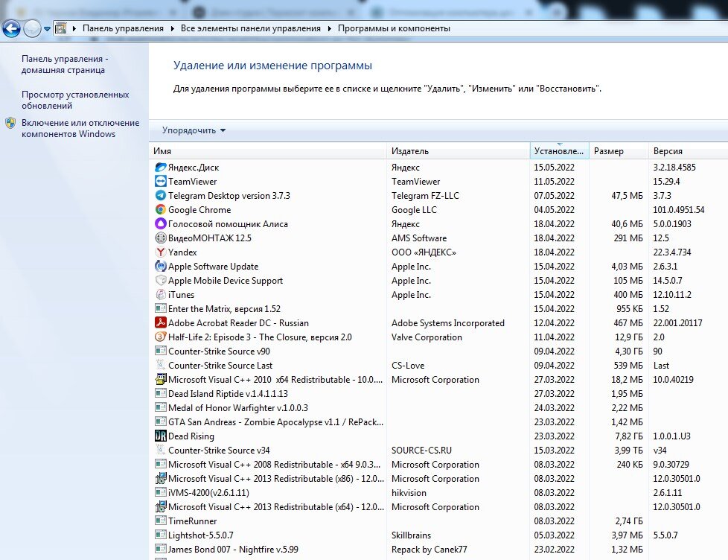The width and height of the screenshot is (728, 560).
Task: Select the iTunes icon
Action: (x=161, y=294)
